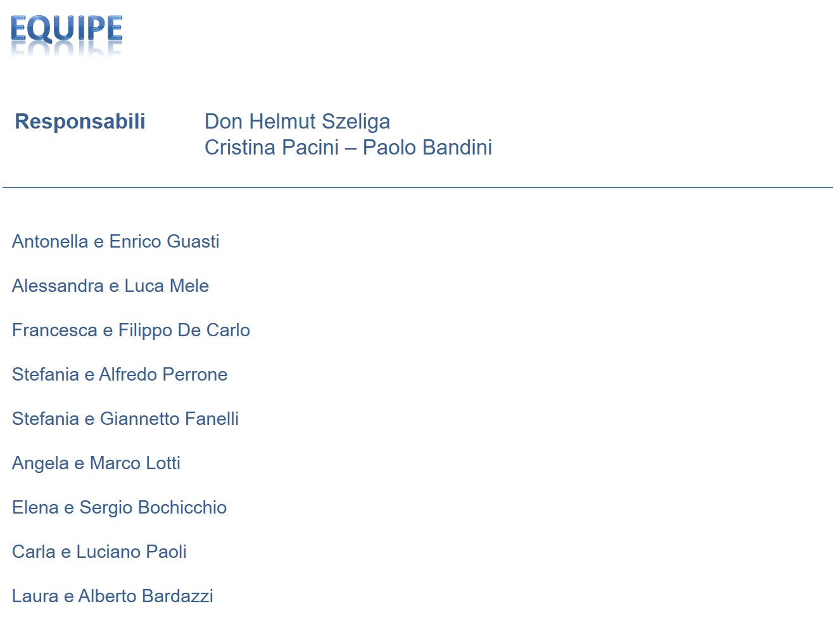Click the surname Perrone
This screenshot has width=834, height=644.
pyautogui.click(x=195, y=374)
